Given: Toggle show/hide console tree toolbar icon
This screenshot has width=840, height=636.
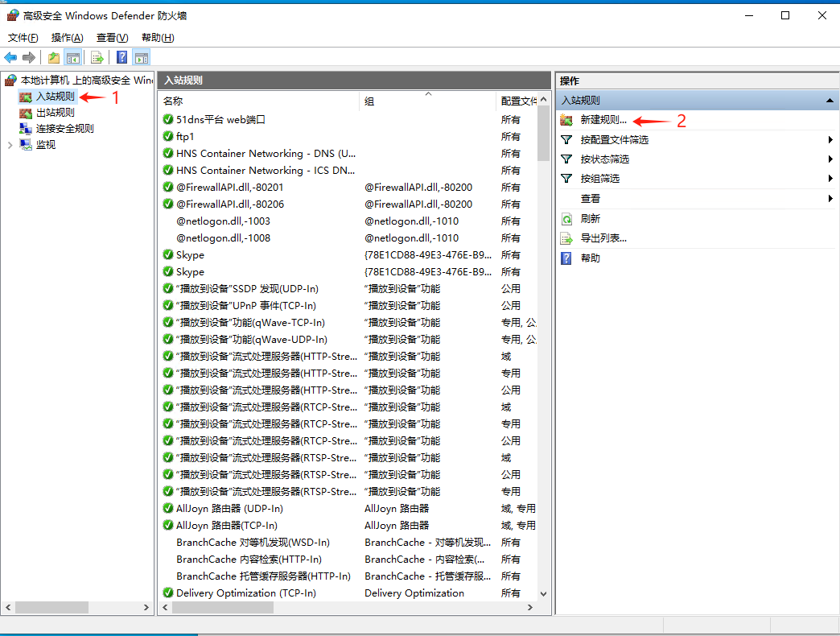Looking at the screenshot, I should click(72, 57).
